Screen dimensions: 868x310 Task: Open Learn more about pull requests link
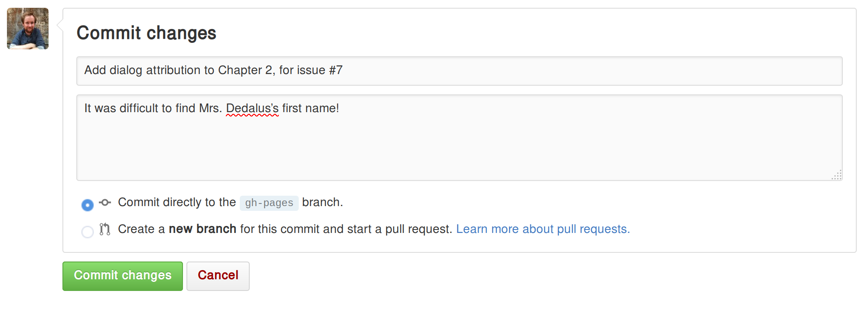click(543, 229)
